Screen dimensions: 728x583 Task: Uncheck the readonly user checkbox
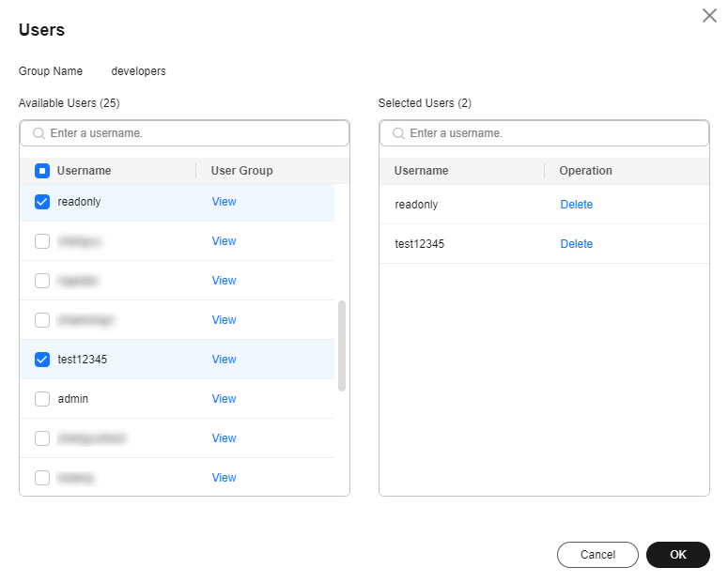click(x=42, y=202)
